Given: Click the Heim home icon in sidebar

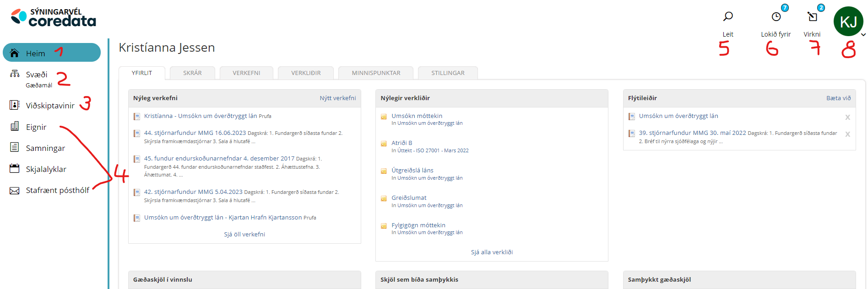Looking at the screenshot, I should point(15,53).
